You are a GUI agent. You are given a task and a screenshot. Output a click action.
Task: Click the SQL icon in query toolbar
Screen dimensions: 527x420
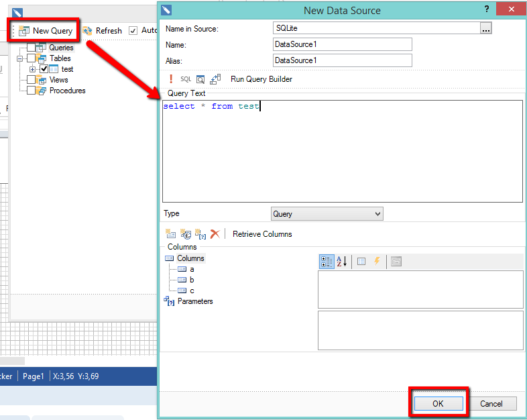[x=186, y=79]
